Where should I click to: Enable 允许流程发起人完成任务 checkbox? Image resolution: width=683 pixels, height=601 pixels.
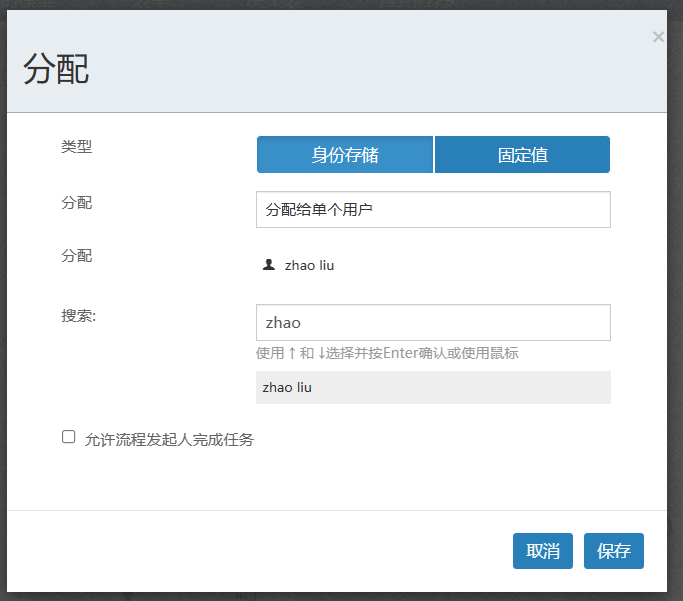(69, 437)
